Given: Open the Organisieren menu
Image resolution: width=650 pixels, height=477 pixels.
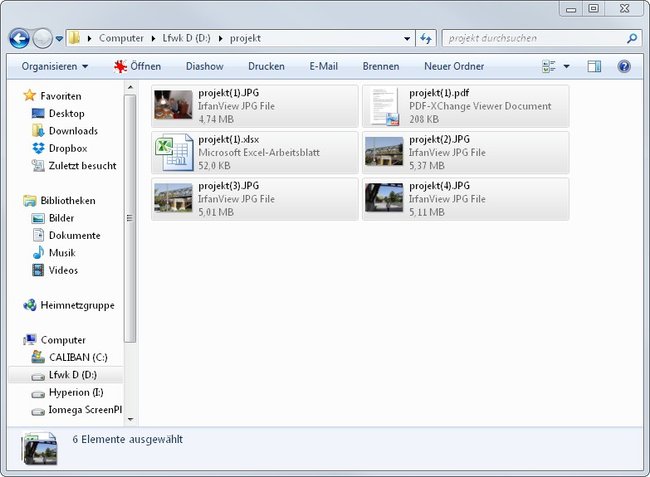Looking at the screenshot, I should coord(54,66).
